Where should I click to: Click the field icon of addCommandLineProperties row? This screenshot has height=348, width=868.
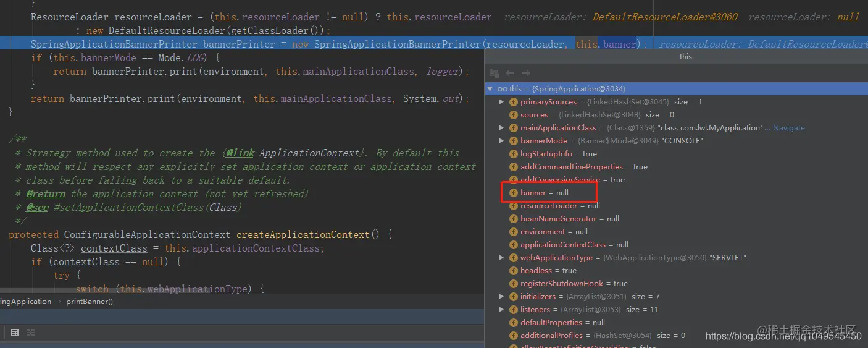(x=514, y=167)
